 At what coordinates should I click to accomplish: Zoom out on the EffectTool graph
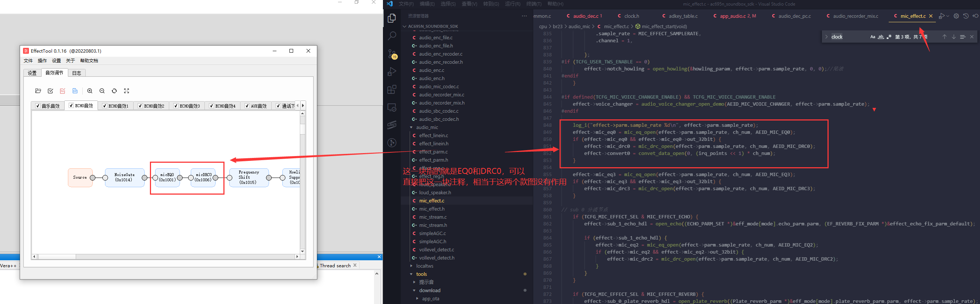[102, 91]
